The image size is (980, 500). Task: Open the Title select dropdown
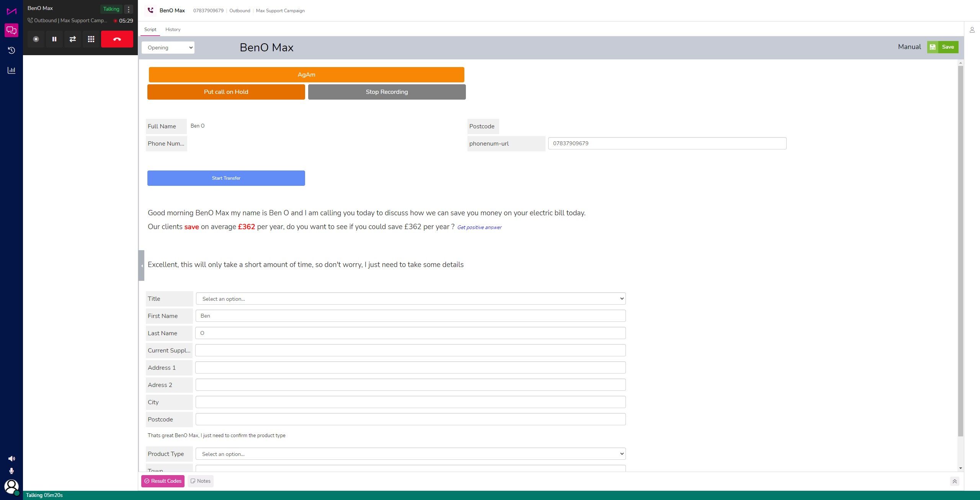click(411, 299)
